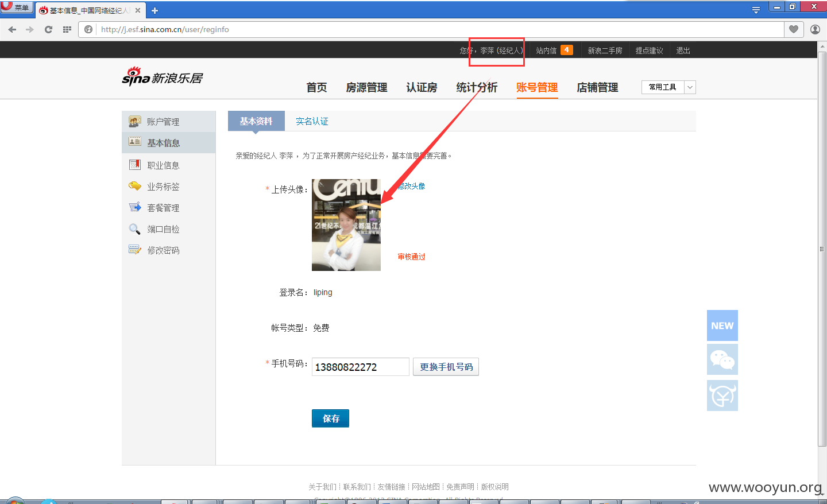Click the login name liping

[x=323, y=292]
